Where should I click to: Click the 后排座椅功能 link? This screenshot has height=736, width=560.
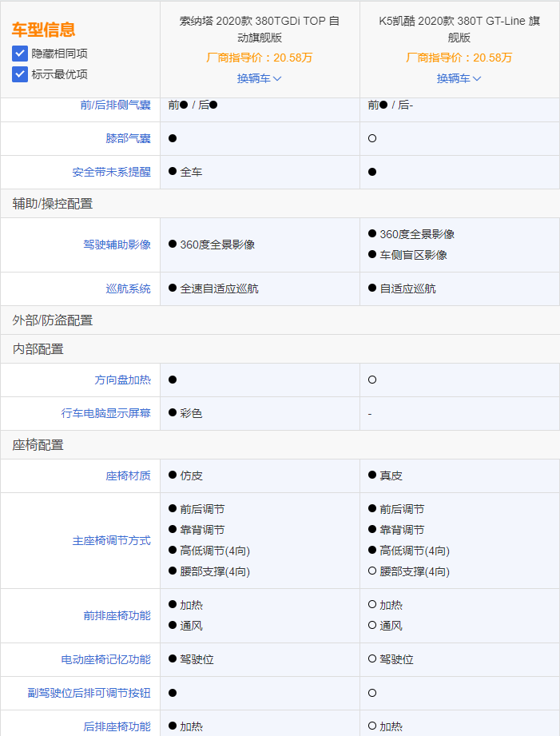click(117, 726)
